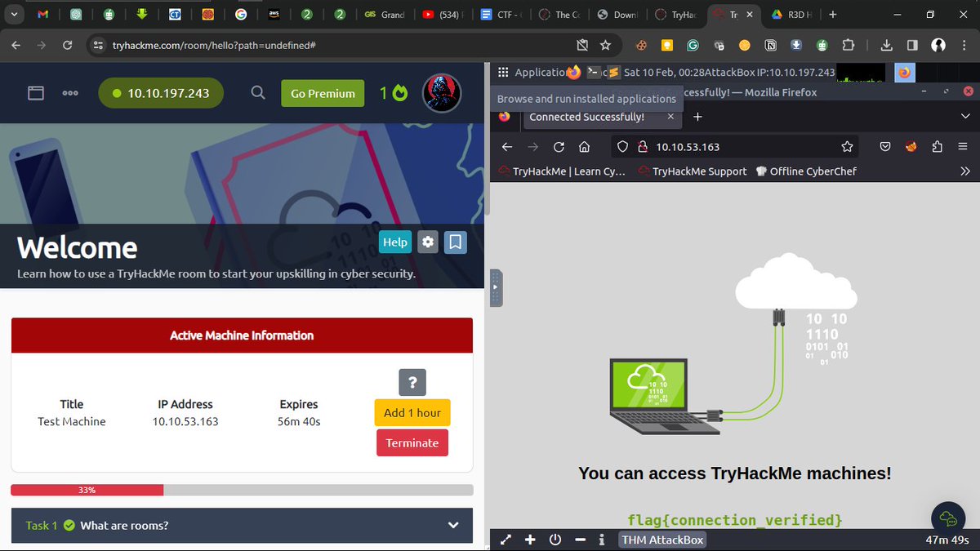Screen dimensions: 980x551
Task: Click the 10.10.197.243 AttackBox IP pill
Action: click(x=160, y=93)
